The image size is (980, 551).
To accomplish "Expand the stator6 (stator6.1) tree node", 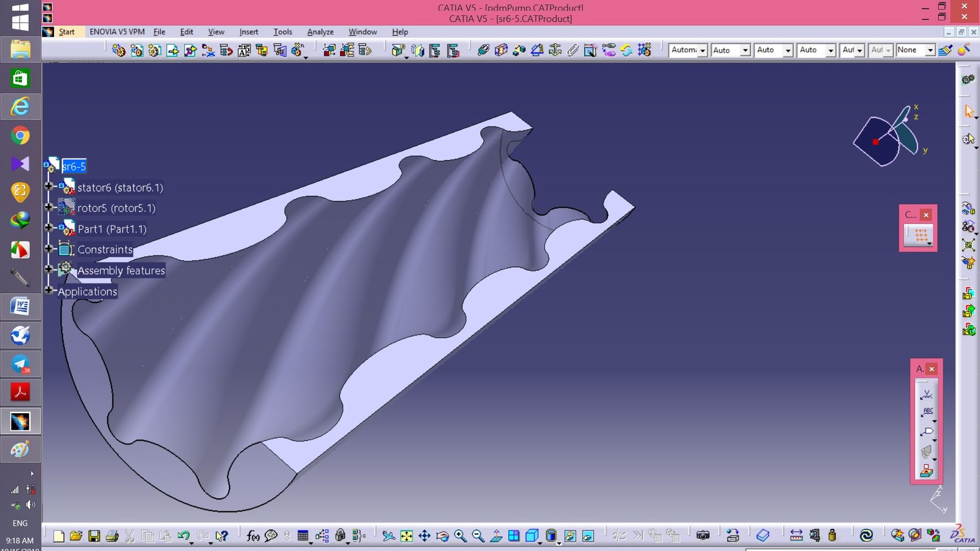I will coord(49,186).
